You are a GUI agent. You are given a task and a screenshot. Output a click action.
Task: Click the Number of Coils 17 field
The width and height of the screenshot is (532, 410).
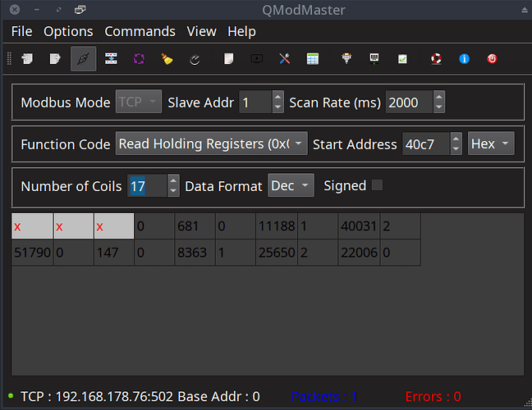(x=147, y=185)
